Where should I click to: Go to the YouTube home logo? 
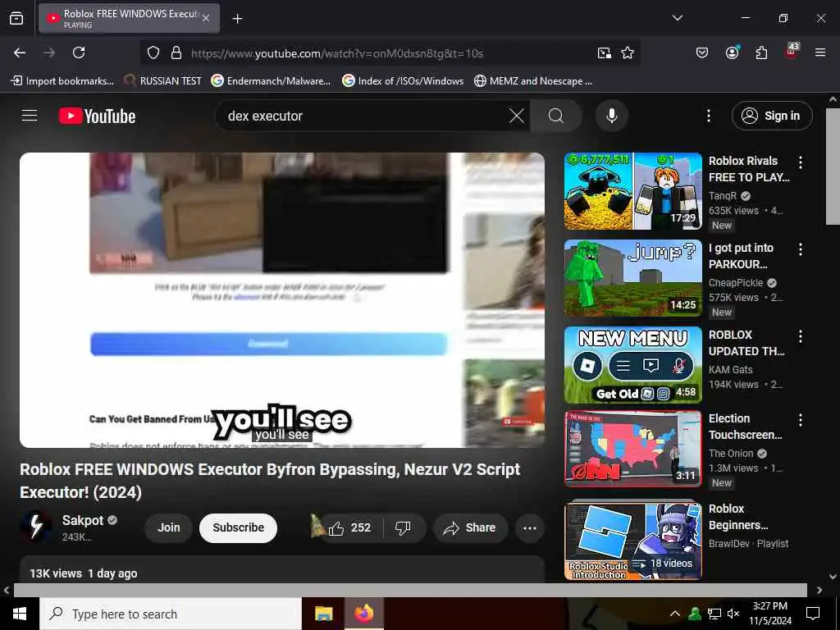[97, 116]
